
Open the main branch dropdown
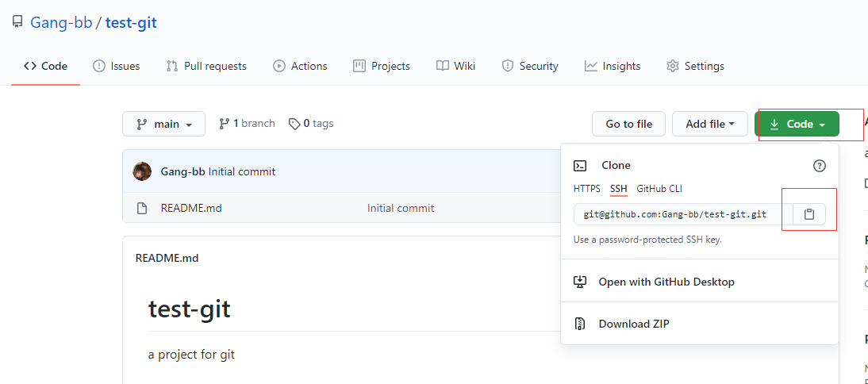[163, 124]
